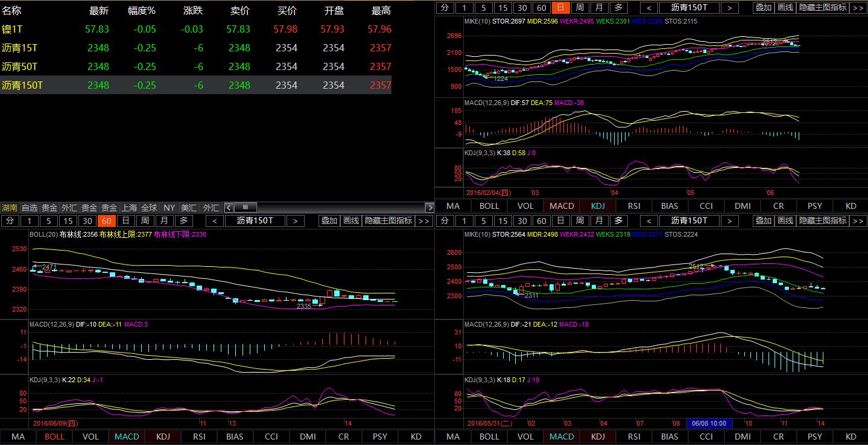Switch to the 上海 market tab
868x445 pixels.
[129, 207]
